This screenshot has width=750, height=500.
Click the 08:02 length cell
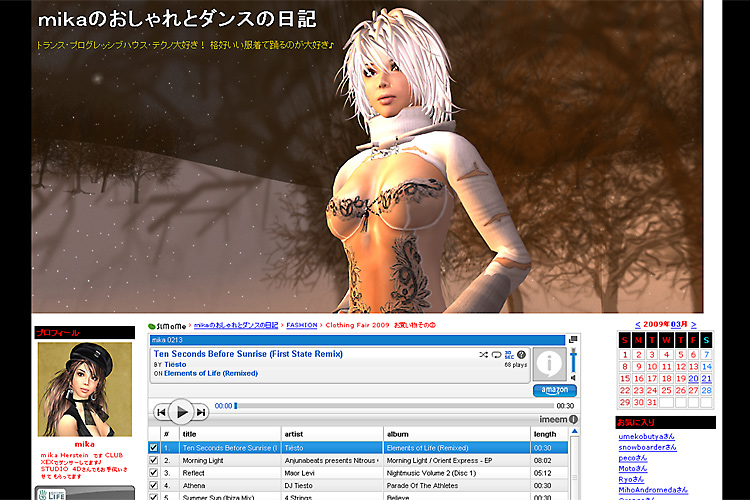click(542, 461)
